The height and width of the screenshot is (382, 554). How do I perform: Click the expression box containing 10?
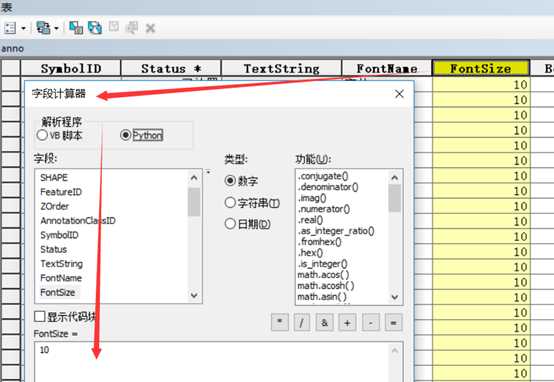(214, 362)
